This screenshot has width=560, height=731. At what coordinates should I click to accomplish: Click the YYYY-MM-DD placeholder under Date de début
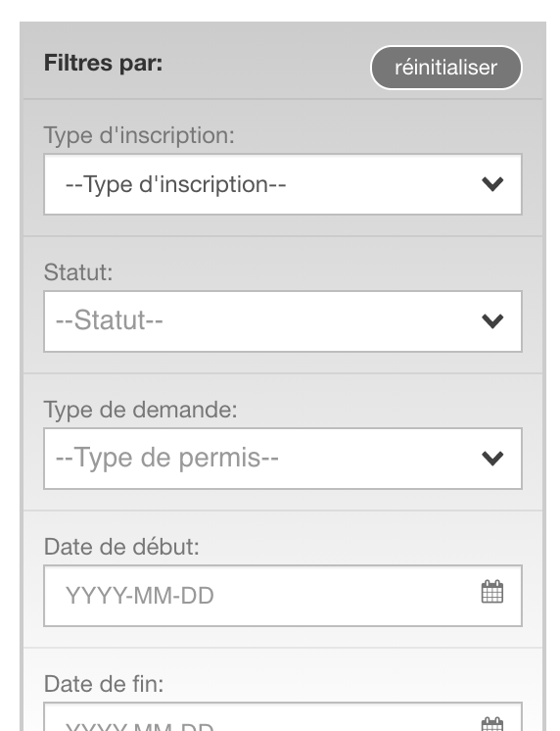tap(139, 596)
